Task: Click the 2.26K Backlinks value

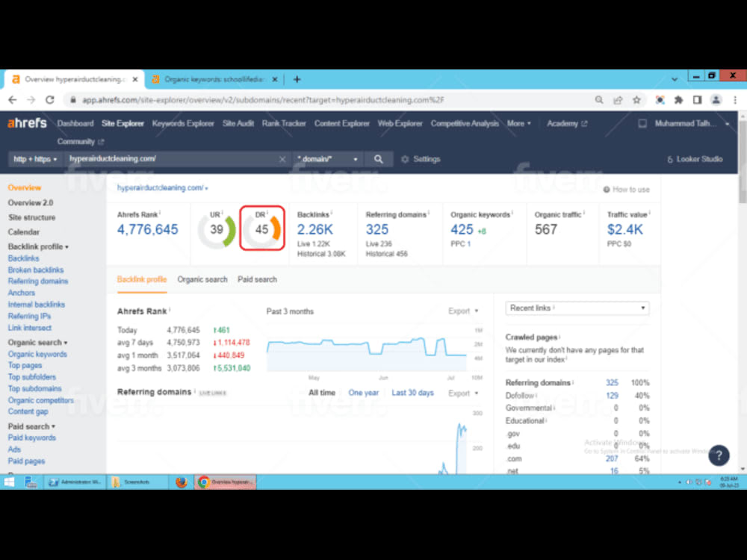Action: (x=315, y=229)
